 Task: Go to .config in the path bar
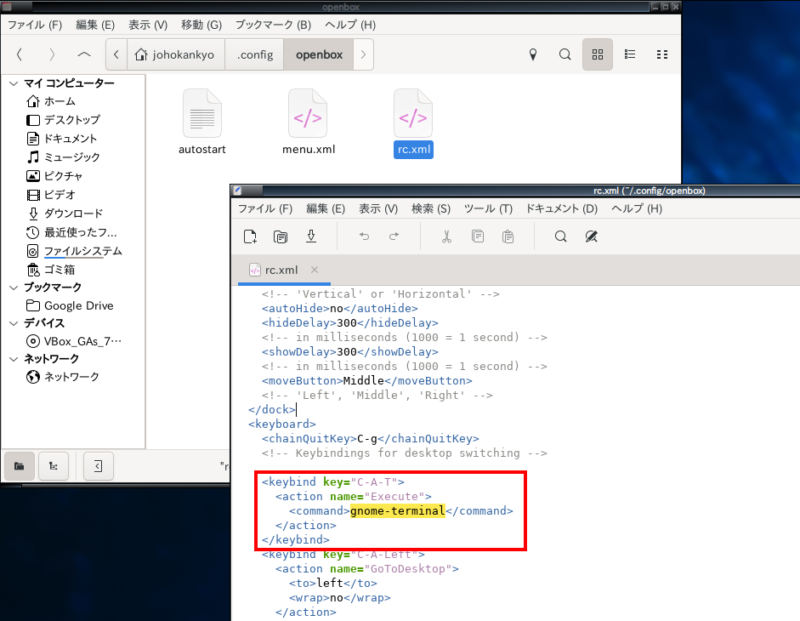coord(255,54)
